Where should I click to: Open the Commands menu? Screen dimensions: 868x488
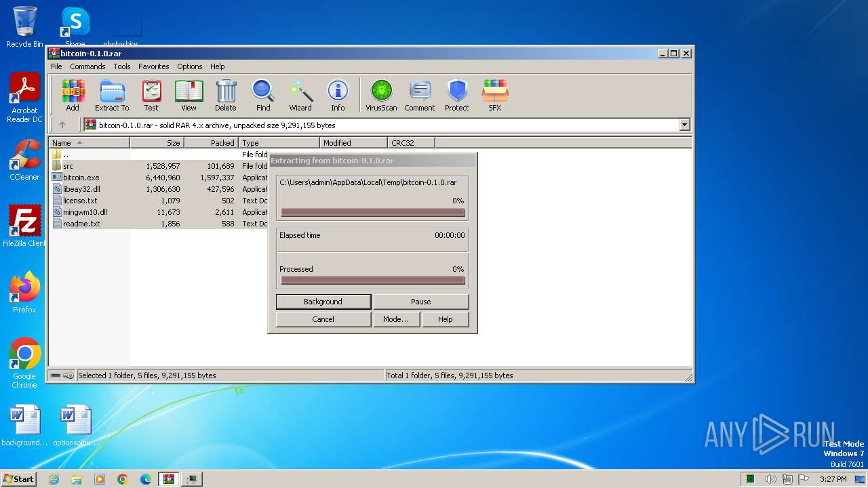87,66
